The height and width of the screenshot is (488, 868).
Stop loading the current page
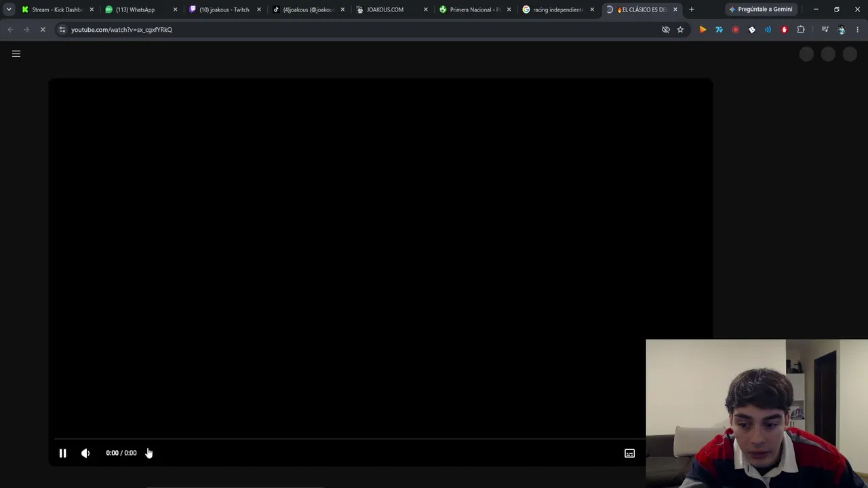click(x=43, y=30)
